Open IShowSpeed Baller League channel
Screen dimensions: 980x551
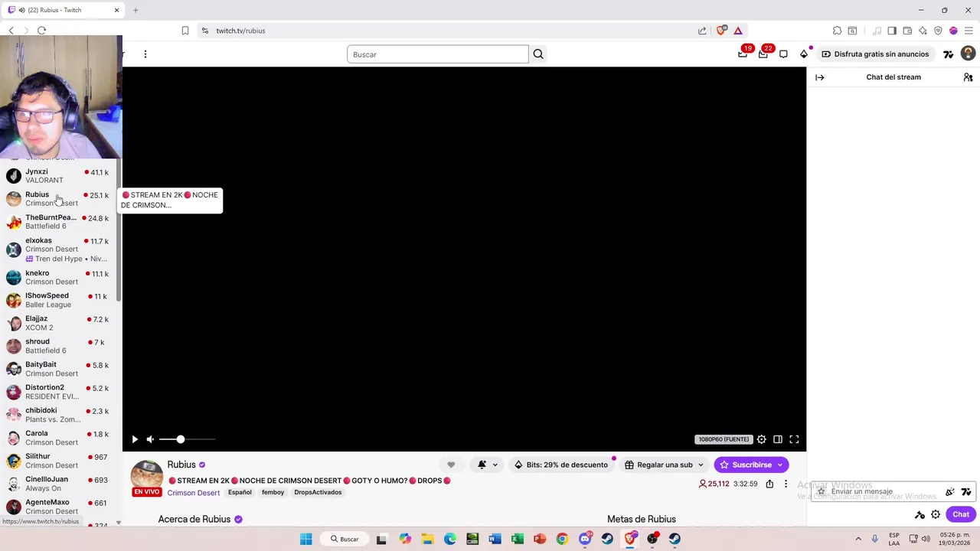click(x=58, y=300)
